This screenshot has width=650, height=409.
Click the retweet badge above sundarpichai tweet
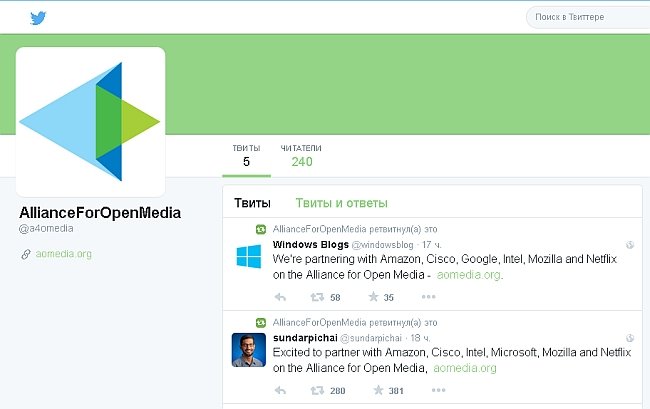tap(260, 322)
